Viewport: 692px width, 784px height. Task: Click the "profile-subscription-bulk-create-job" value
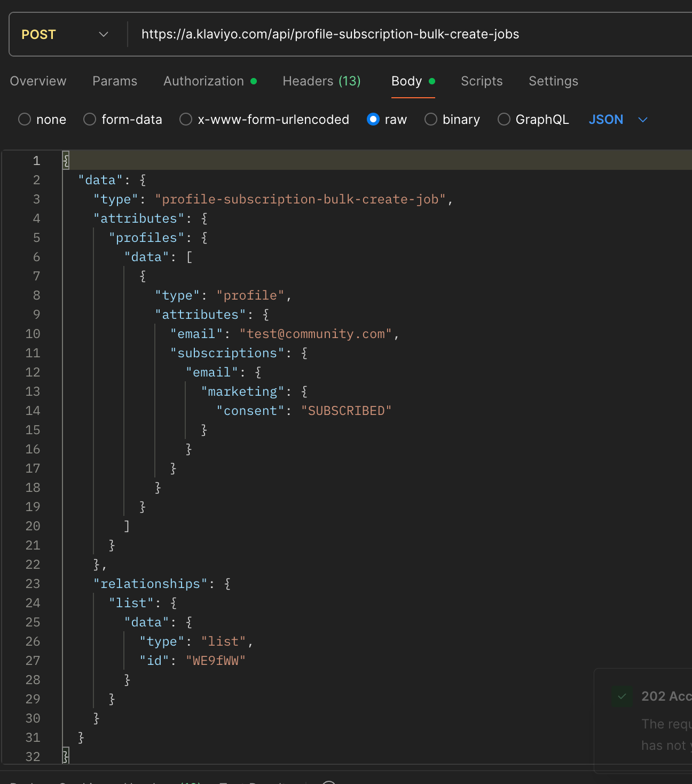coord(301,199)
